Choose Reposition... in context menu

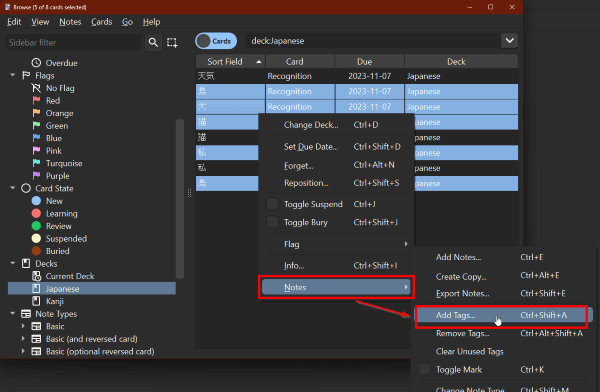[x=336, y=183]
